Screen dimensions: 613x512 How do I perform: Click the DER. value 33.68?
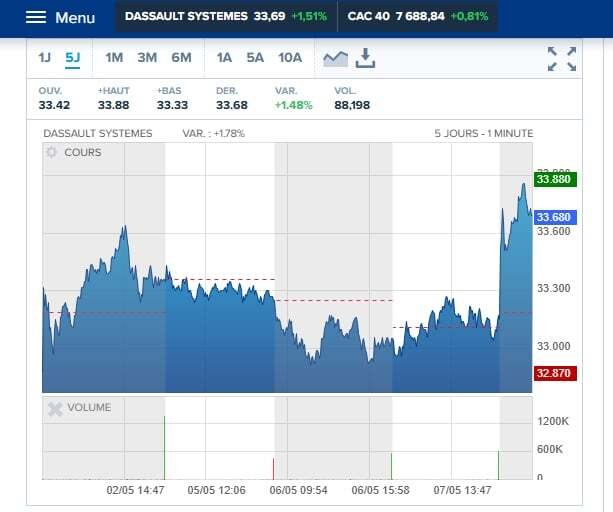(232, 105)
